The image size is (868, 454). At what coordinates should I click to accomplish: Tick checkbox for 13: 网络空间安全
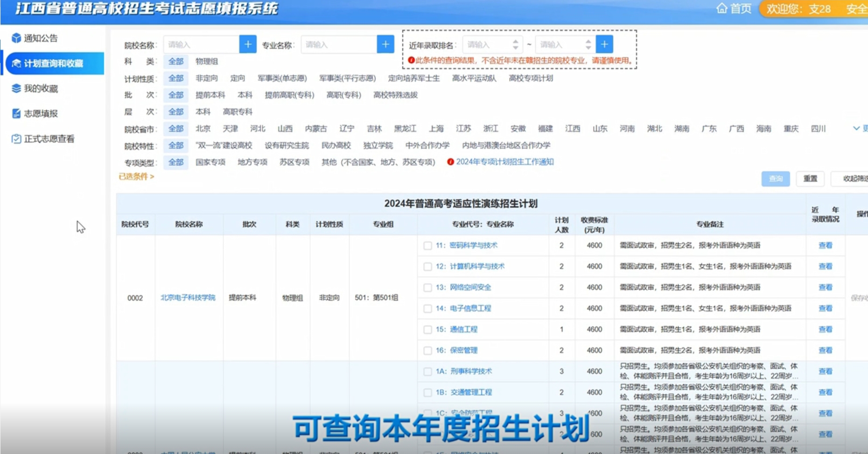[x=427, y=287]
